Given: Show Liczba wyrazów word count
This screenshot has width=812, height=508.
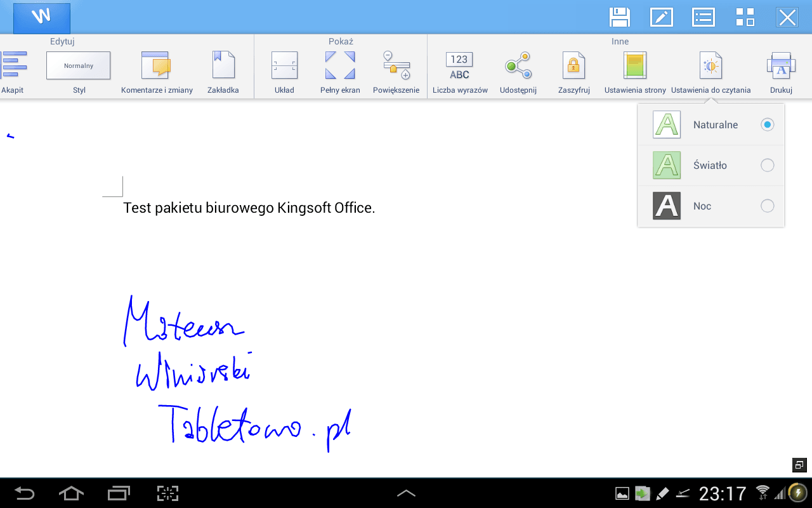Looking at the screenshot, I should [460, 72].
